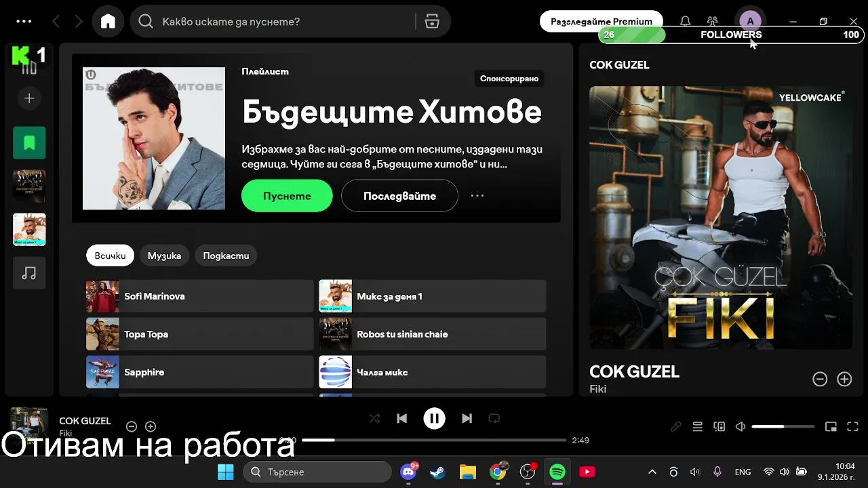Switch the ENG language indicator
The height and width of the screenshot is (488, 868).
click(743, 472)
